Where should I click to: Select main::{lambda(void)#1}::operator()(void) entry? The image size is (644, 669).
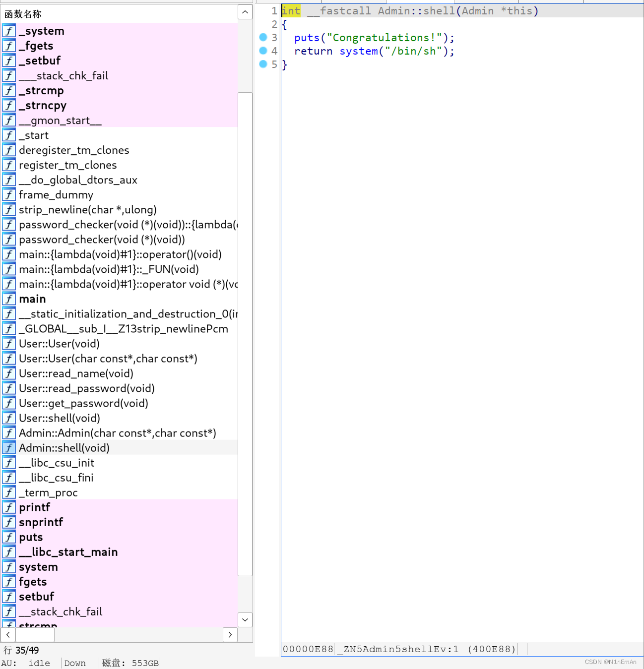120,254
